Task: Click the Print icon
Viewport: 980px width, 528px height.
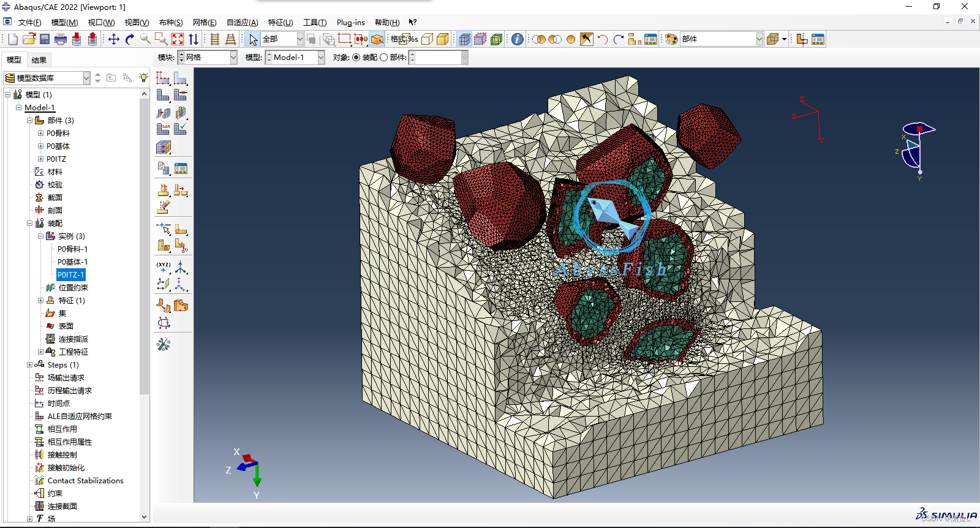Action: (x=61, y=39)
